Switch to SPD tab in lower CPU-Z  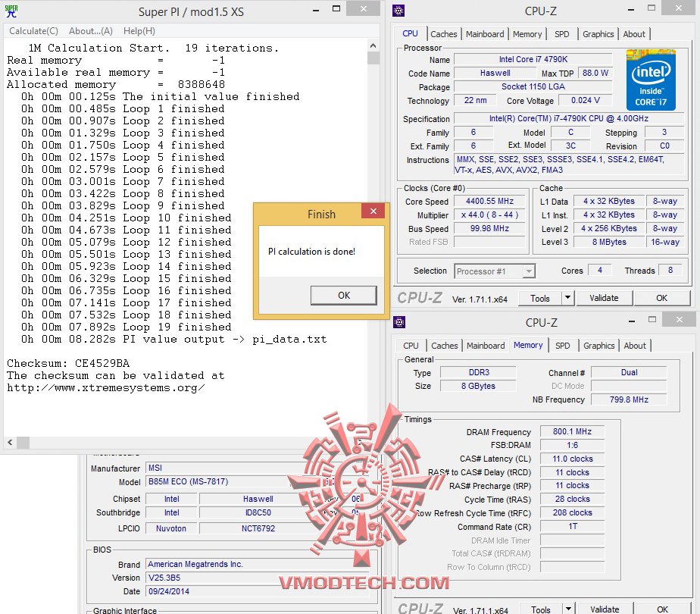click(x=562, y=346)
